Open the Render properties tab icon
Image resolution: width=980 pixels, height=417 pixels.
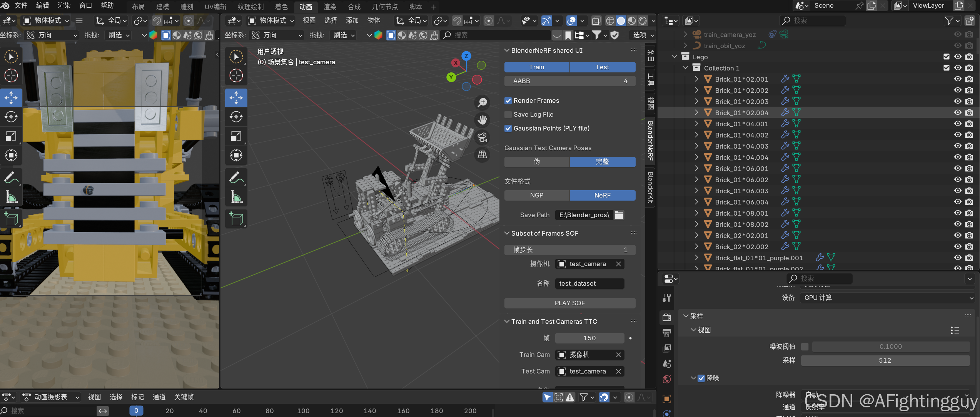click(667, 317)
